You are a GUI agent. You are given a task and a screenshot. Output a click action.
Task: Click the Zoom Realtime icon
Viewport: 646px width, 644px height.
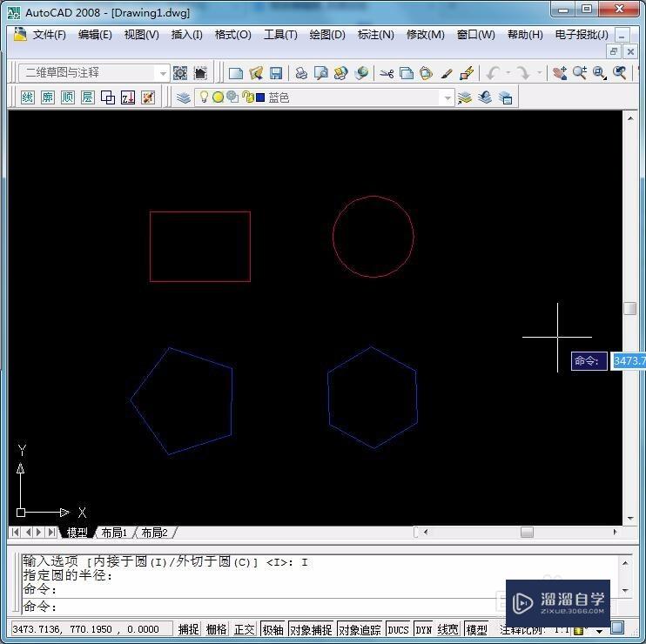tap(580, 73)
